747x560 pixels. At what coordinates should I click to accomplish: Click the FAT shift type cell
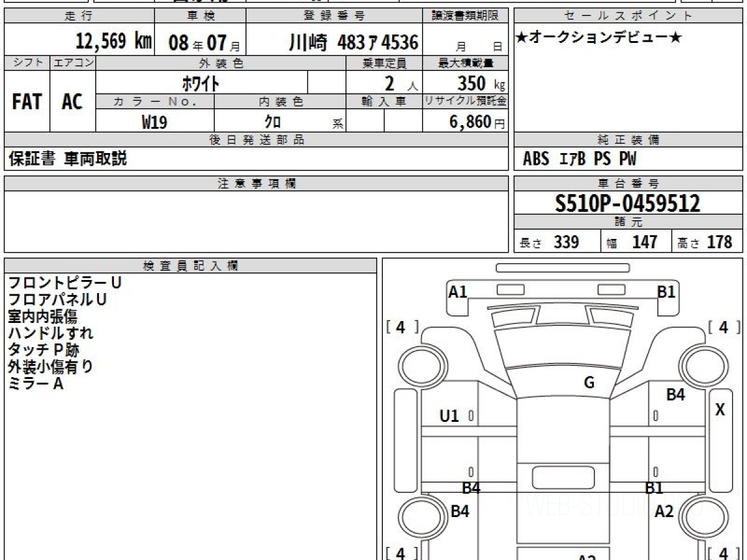pyautogui.click(x=27, y=102)
